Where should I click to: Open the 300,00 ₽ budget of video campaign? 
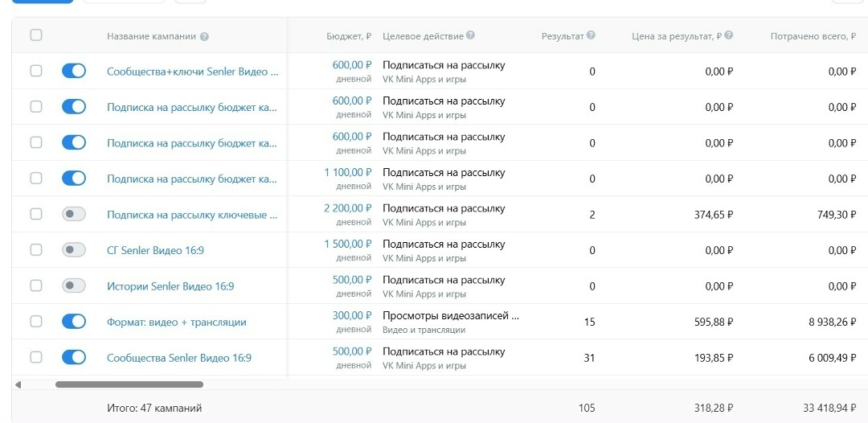point(352,315)
